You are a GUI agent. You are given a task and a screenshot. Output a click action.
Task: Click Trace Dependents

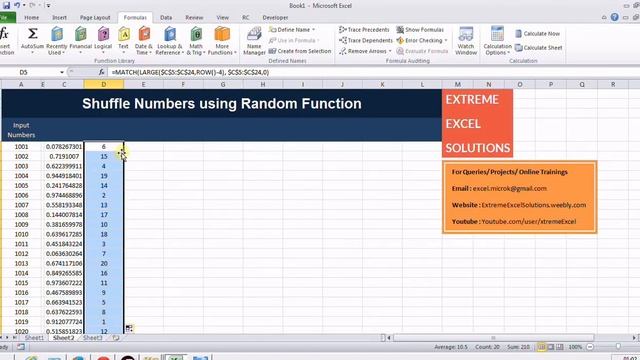[366, 40]
